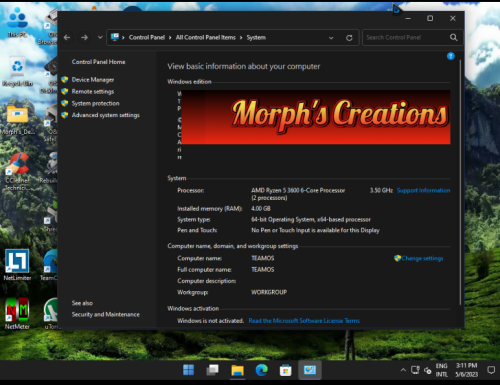Click volume icon in system tray
500x385 pixels.
428,370
